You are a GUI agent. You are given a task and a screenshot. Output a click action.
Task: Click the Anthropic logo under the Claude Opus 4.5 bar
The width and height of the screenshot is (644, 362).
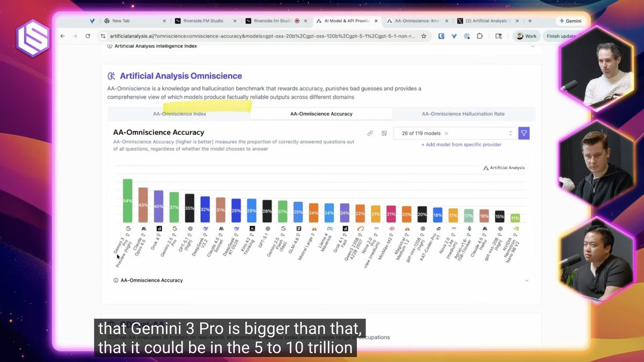click(143, 228)
